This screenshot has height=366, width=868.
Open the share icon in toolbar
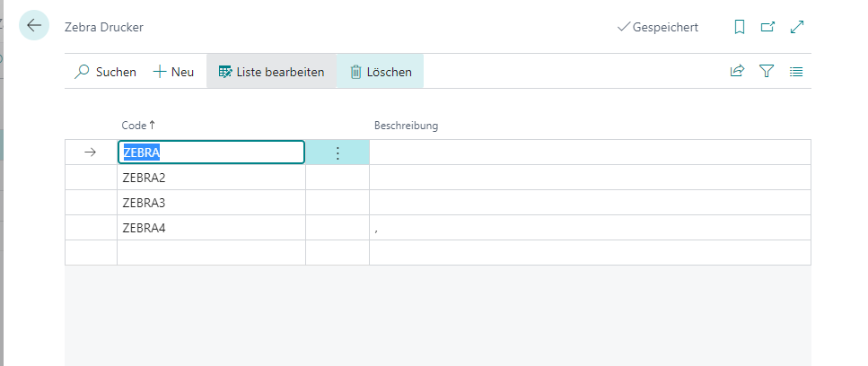pos(737,72)
